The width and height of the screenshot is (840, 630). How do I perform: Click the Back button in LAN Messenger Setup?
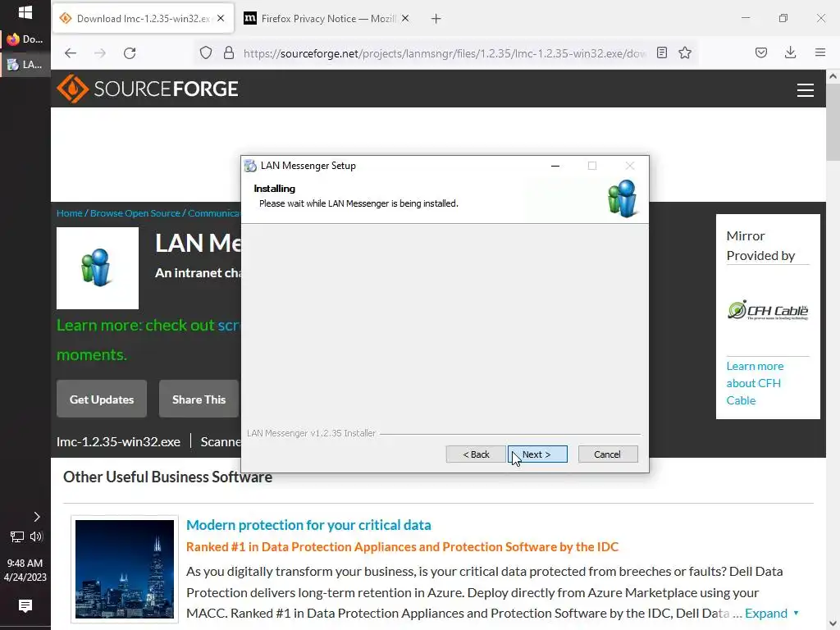[476, 454]
